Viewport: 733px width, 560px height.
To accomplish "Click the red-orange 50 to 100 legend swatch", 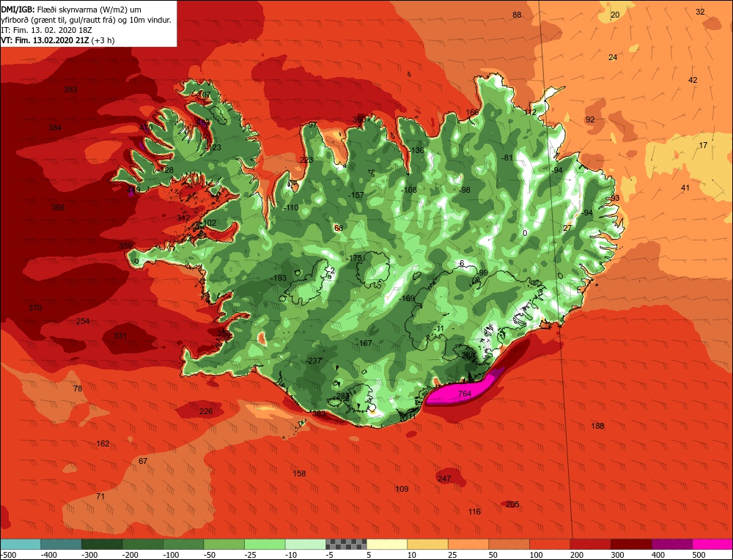I will (509, 544).
